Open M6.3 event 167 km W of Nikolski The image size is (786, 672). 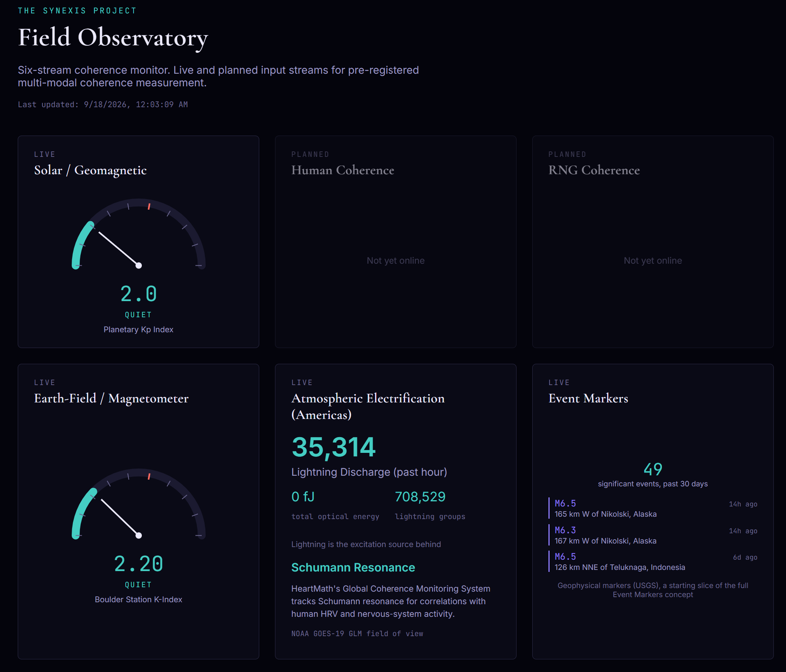click(x=653, y=535)
